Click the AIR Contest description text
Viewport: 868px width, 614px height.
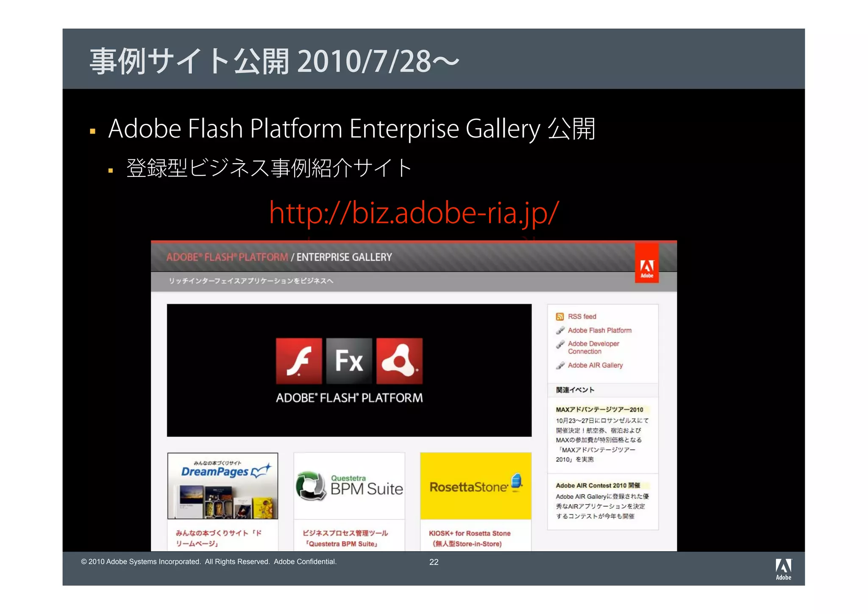pos(602,506)
